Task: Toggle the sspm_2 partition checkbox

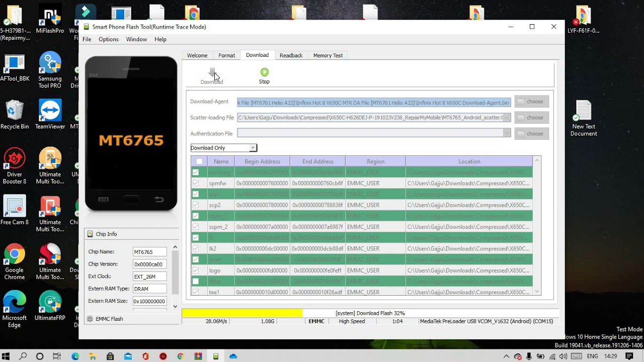Action: click(196, 227)
